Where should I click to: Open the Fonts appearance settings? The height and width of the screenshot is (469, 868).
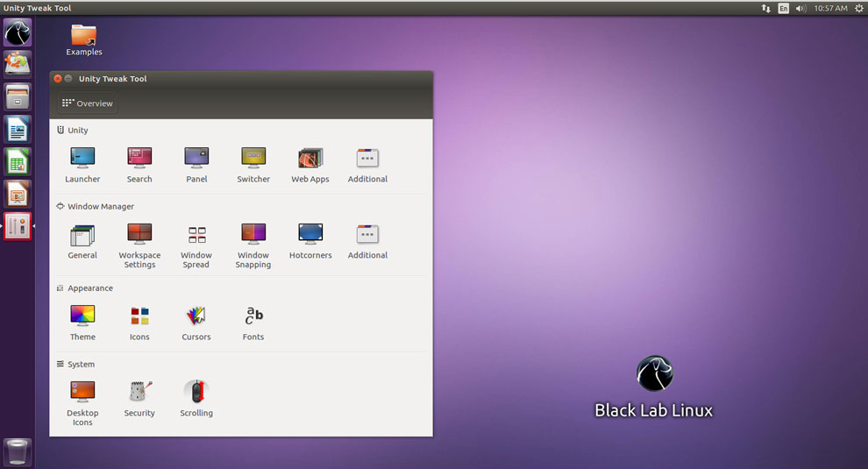point(253,323)
